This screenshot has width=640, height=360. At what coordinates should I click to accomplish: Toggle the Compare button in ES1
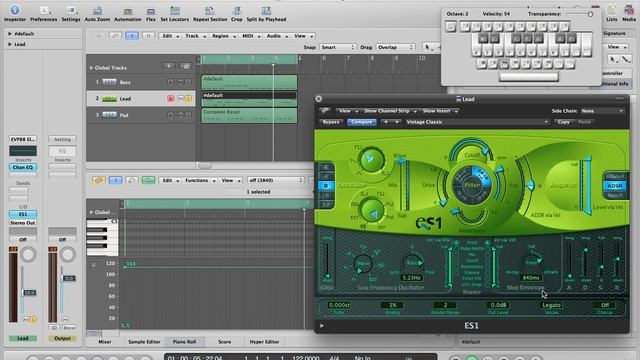[x=362, y=122]
